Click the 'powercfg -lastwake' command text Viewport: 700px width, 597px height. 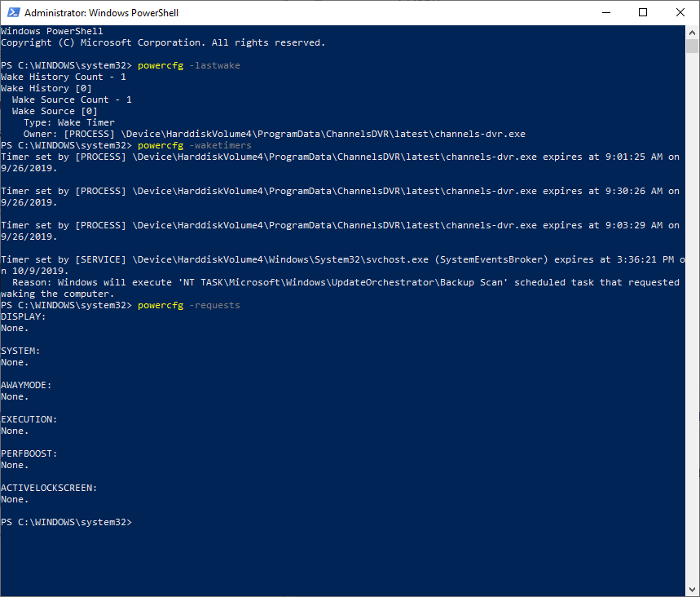click(x=189, y=65)
